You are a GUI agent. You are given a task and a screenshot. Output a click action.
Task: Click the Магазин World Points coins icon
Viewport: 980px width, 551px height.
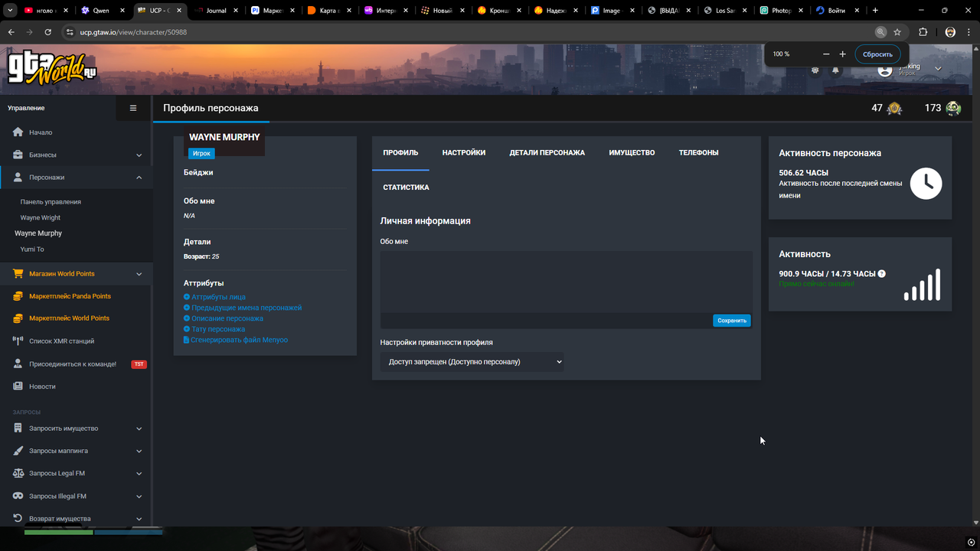coord(18,273)
